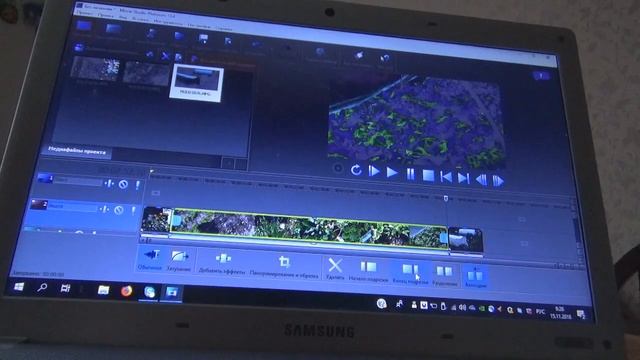Open Windows taskbar search
Screen dimensions: 640x360
[x=42, y=288]
